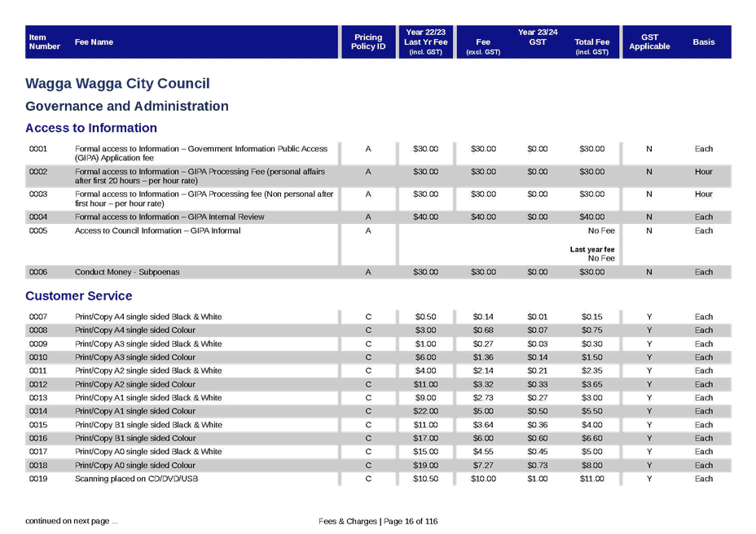Click the 'Last year fee' label
The height and width of the screenshot is (534, 756).
(592, 250)
